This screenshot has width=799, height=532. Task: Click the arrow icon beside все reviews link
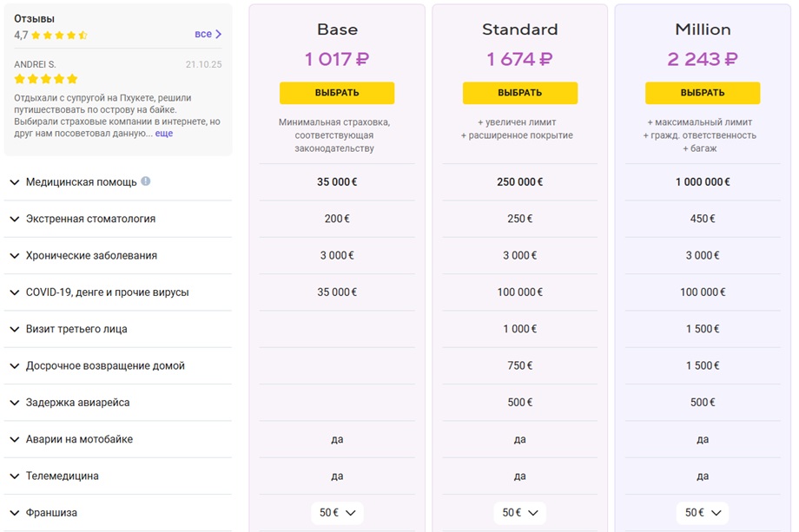point(218,34)
